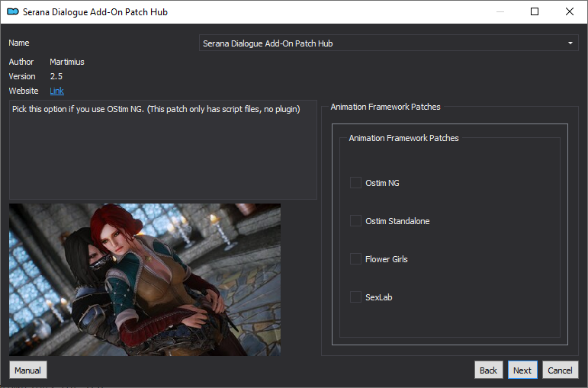The image size is (588, 388).
Task: Close the Patch Hub window
Action: (570, 11)
